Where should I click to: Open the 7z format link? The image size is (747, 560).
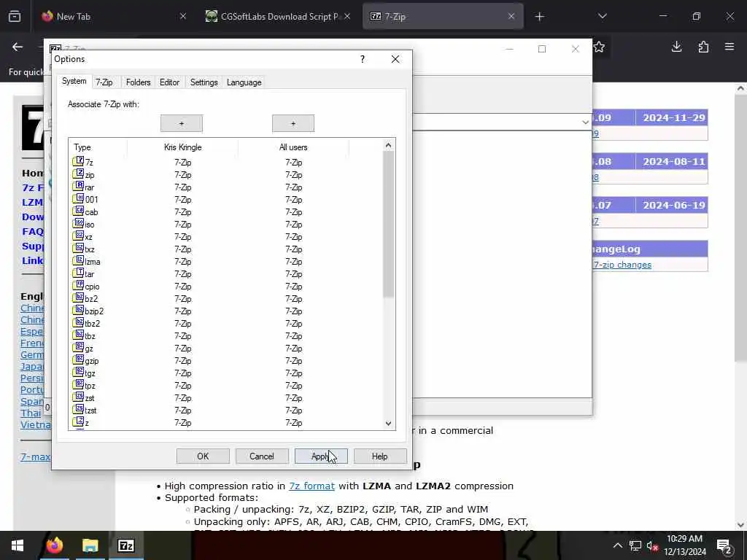311,486
